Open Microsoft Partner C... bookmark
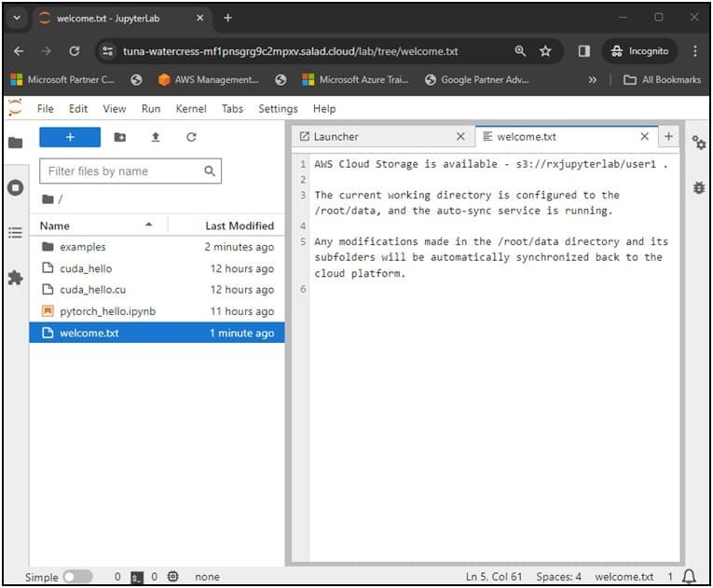713x588 pixels. [x=62, y=79]
